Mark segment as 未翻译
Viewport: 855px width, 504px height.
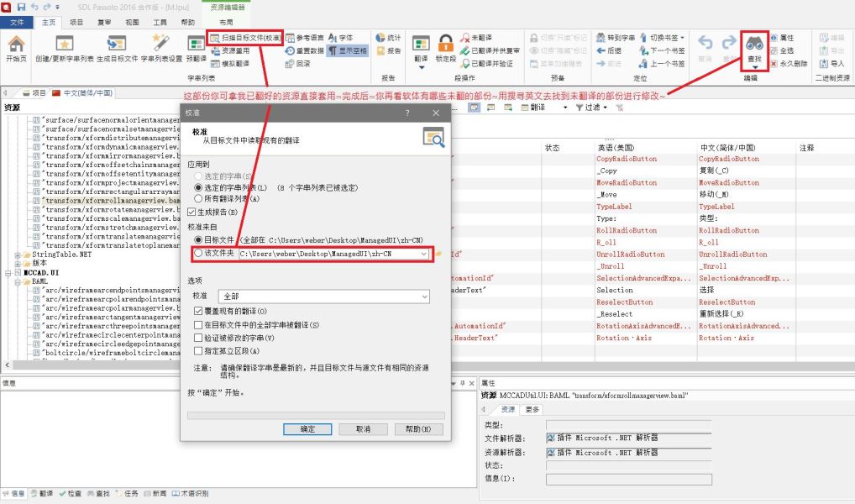click(476, 38)
